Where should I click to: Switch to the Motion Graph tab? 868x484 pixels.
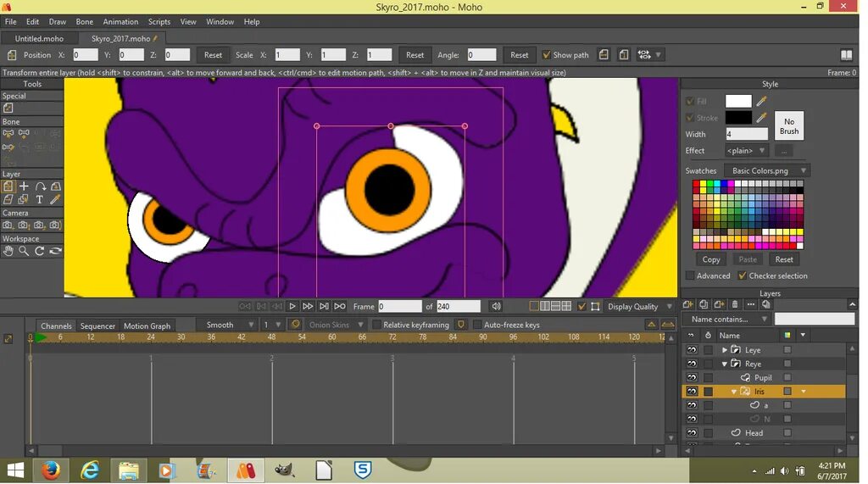coord(147,325)
